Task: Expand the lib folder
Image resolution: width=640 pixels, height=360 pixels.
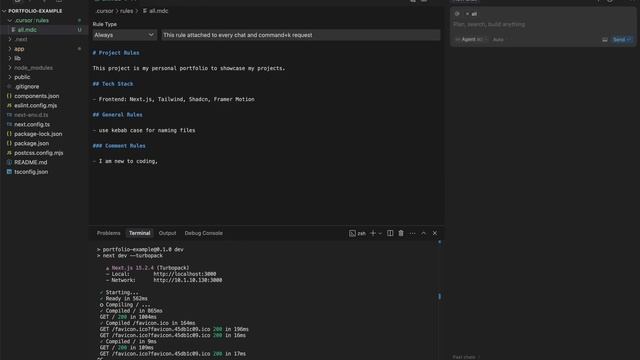Action: [x=10, y=58]
